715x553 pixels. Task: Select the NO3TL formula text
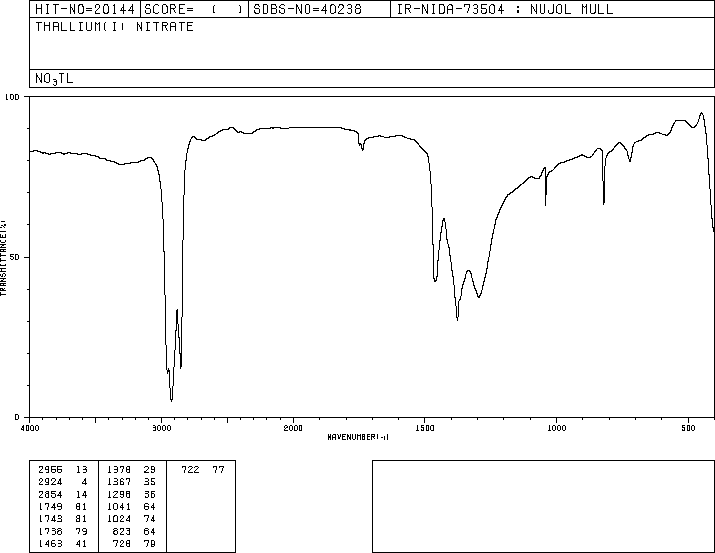tap(54, 79)
